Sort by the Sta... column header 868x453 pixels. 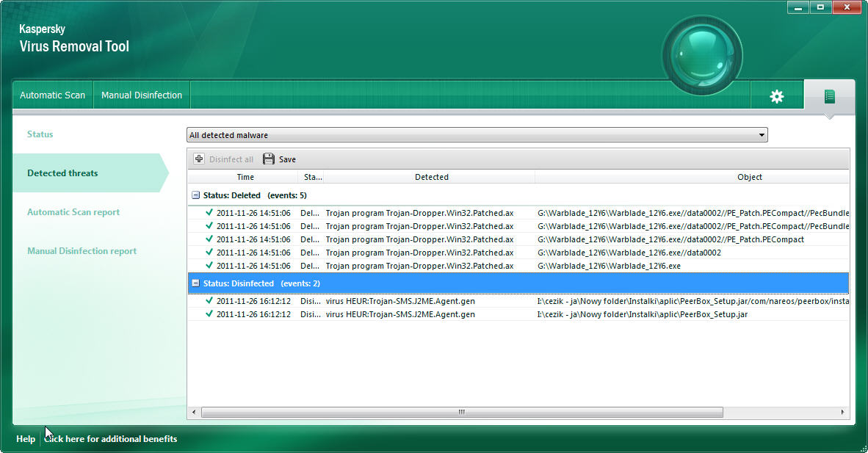point(313,177)
